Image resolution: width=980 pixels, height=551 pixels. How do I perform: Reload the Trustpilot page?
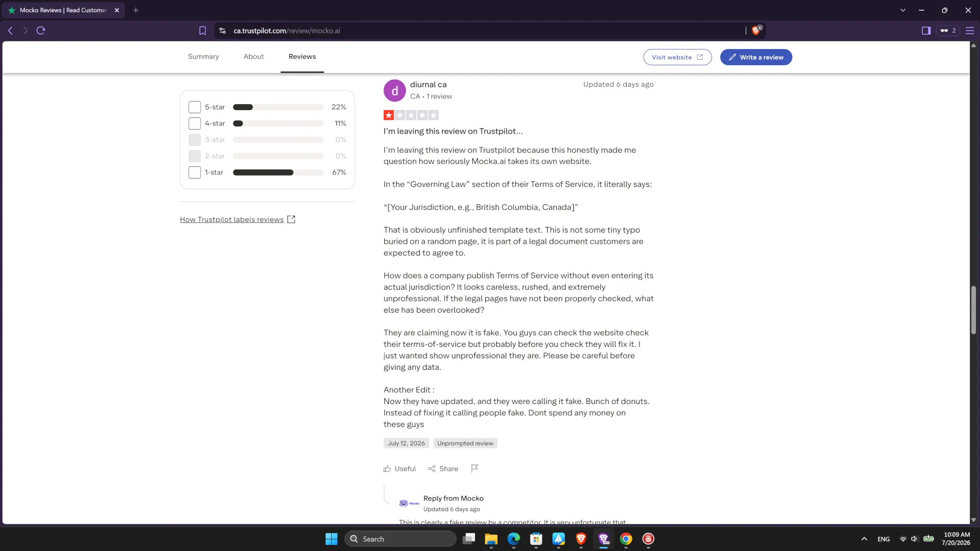tap(41, 31)
